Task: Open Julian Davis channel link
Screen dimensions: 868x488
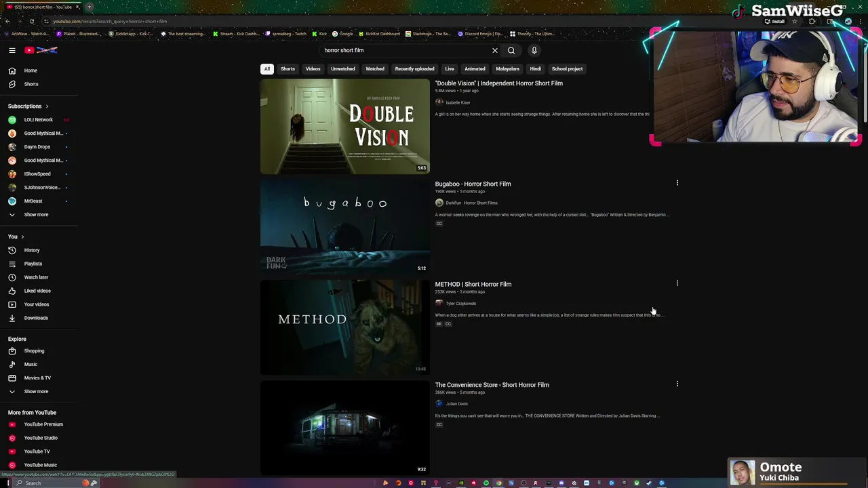Action: 456,404
